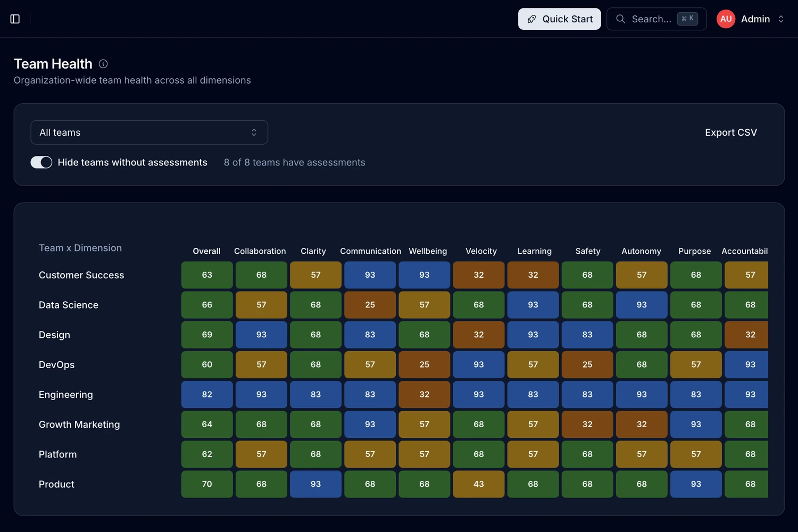Click DevOps Overall cell 60
798x532 pixels.
coord(207,364)
